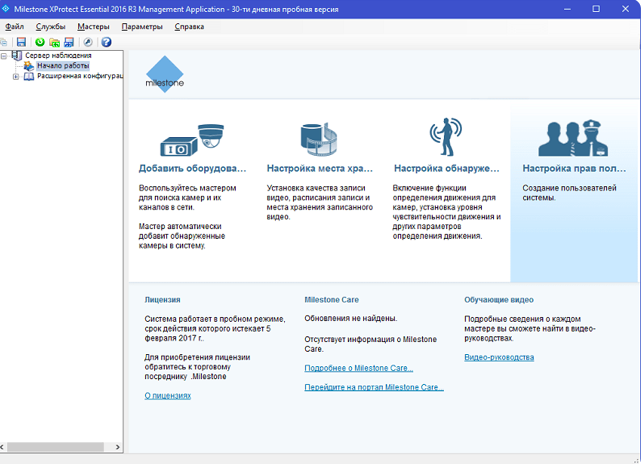Click the motion detection person icon

(446, 137)
